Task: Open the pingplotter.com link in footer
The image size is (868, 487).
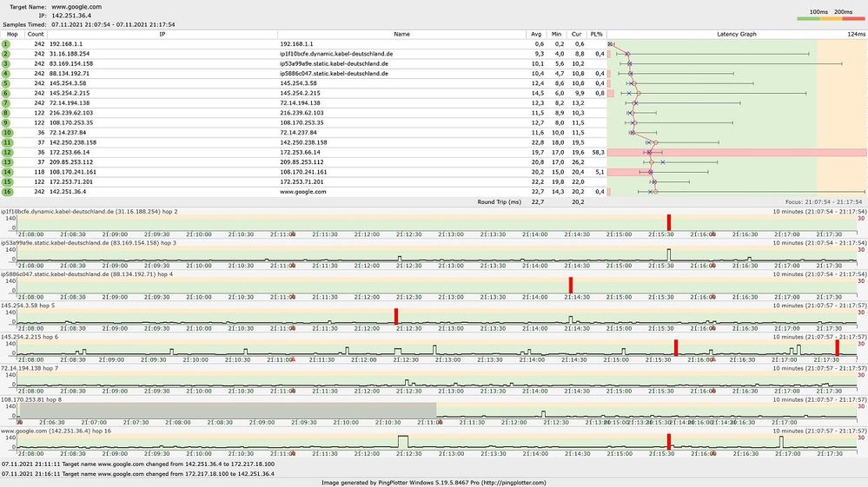Action: pyautogui.click(x=512, y=484)
